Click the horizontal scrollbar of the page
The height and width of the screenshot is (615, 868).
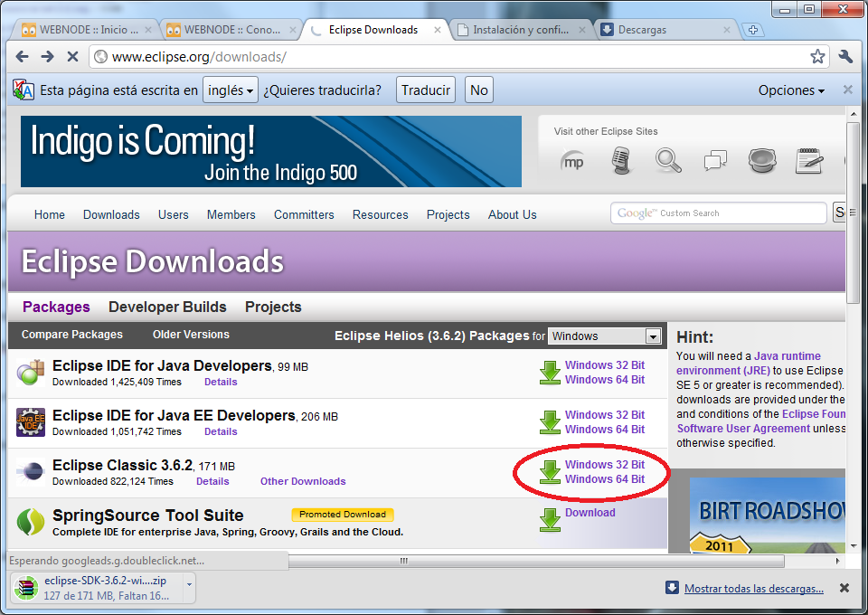pyautogui.click(x=536, y=561)
